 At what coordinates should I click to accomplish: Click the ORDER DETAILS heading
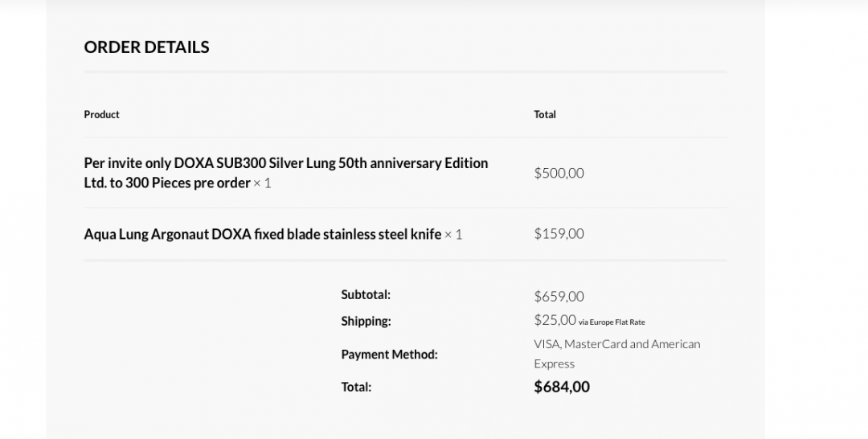[x=146, y=47]
